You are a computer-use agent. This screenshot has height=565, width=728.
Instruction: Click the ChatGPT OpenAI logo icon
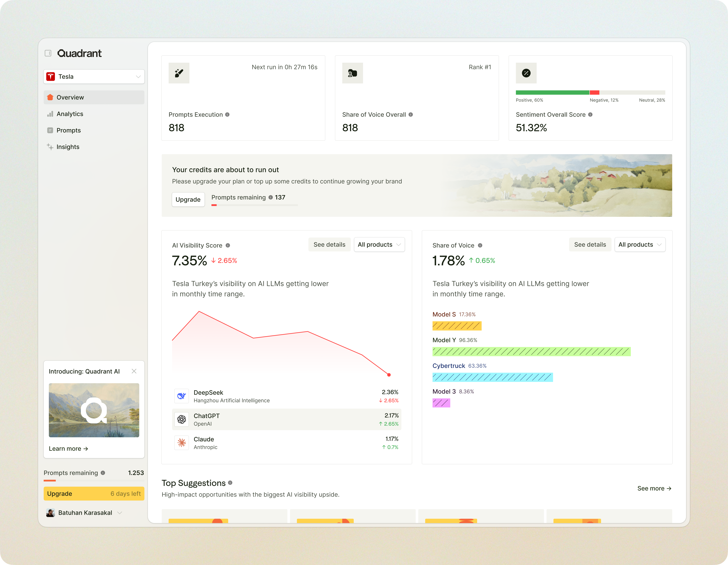[182, 419]
